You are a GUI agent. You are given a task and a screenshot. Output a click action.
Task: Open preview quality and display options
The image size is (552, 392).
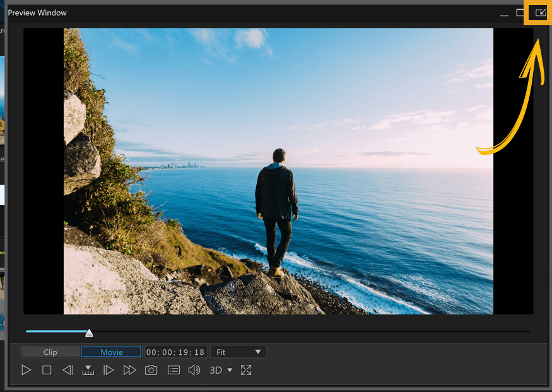coord(173,370)
